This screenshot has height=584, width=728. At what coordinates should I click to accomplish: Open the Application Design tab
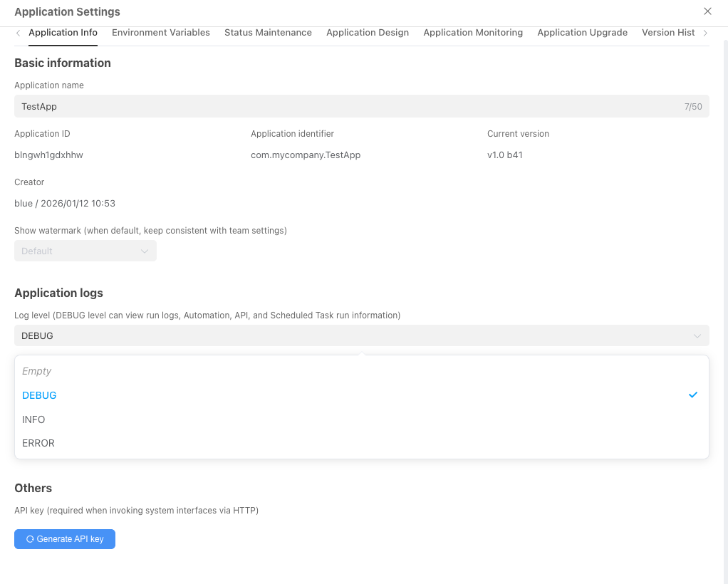tap(368, 32)
